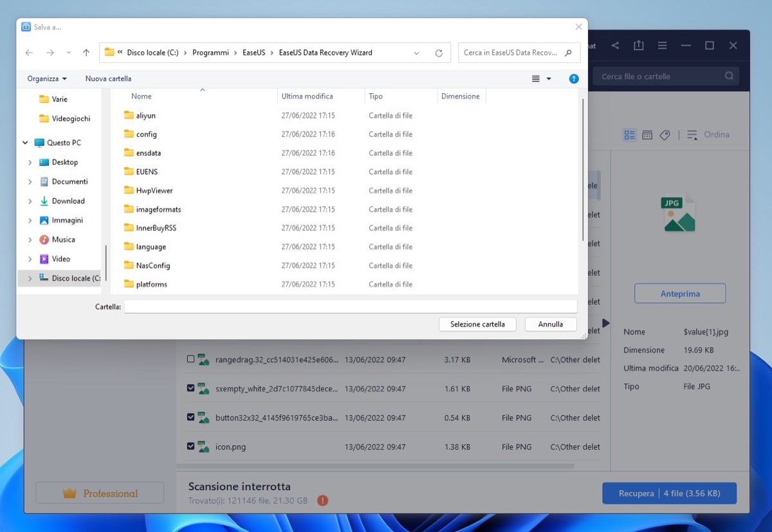Select Videogiochi in navigation pane
The height and width of the screenshot is (532, 772).
(x=71, y=118)
